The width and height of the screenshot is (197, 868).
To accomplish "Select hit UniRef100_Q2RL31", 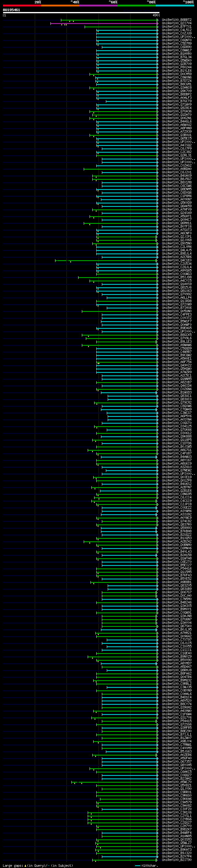I will [176, 155].
